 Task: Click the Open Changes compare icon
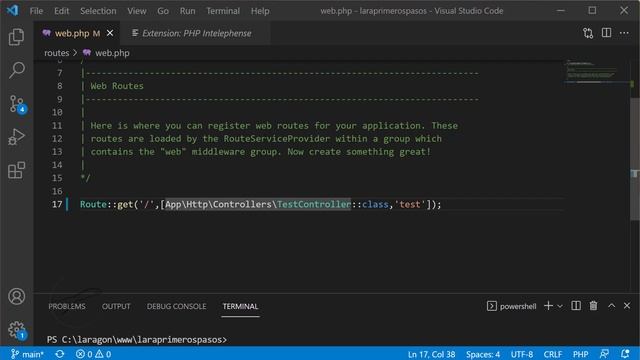pos(588,33)
